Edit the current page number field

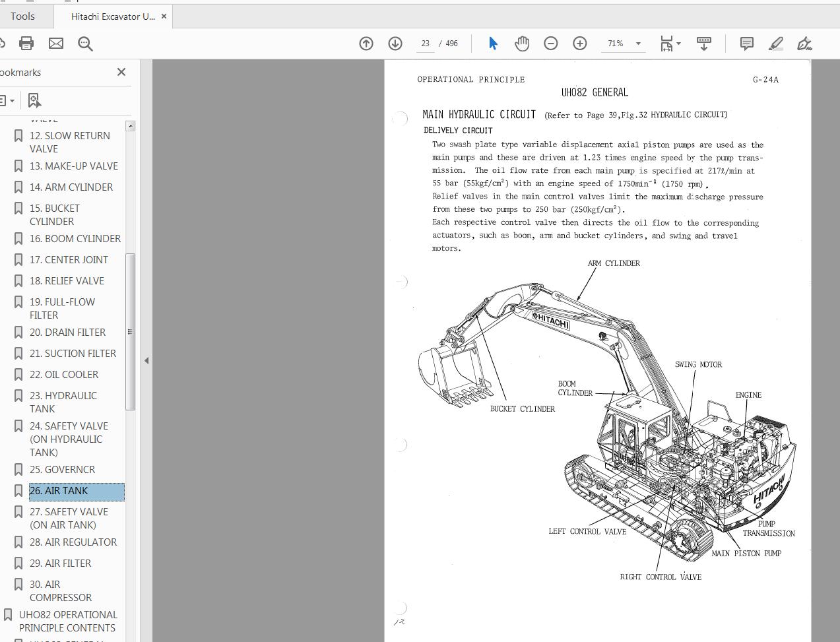[424, 43]
